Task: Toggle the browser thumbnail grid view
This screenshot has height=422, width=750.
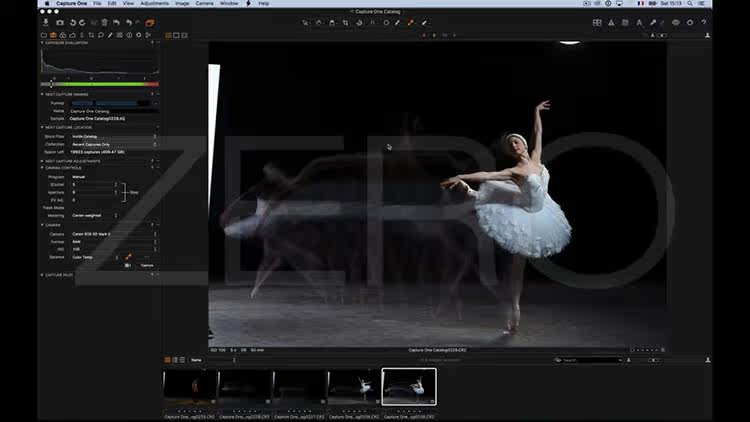Action: coord(168,360)
